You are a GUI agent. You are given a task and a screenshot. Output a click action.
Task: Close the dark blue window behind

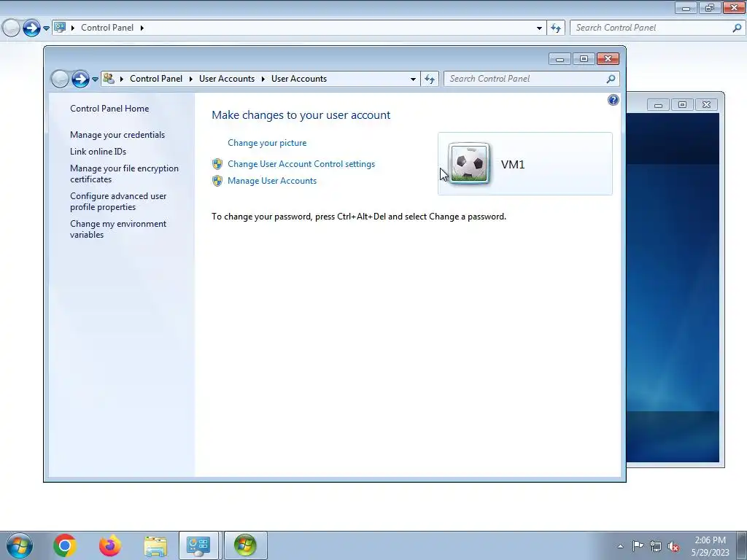(x=706, y=105)
